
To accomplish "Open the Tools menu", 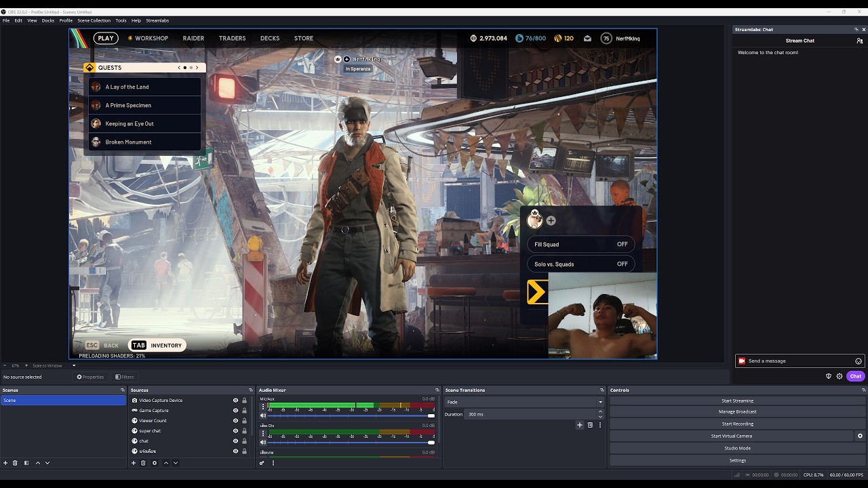I will pos(121,20).
